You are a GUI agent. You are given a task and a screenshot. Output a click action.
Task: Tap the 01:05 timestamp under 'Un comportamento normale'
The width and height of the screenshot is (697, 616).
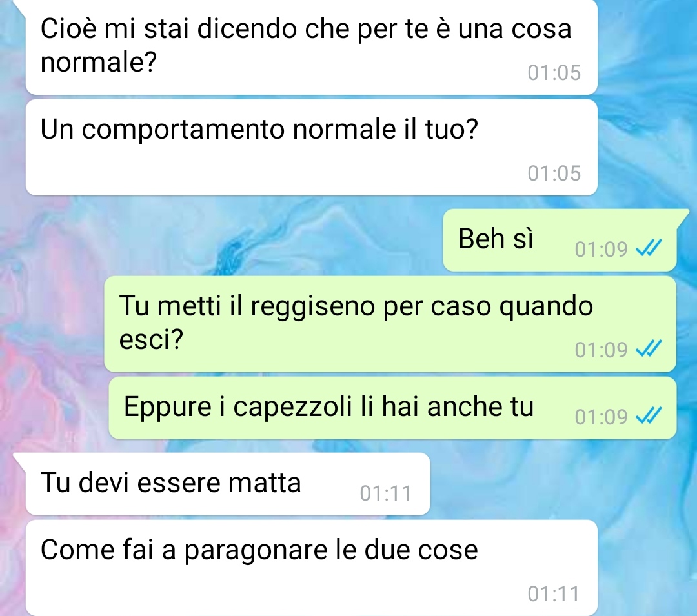click(554, 174)
